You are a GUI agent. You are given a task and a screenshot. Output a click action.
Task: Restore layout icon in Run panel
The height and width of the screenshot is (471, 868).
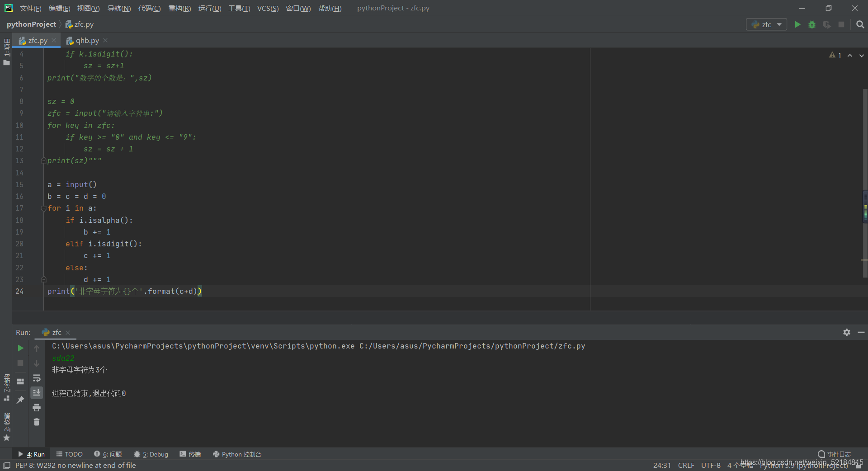pyautogui.click(x=20, y=381)
